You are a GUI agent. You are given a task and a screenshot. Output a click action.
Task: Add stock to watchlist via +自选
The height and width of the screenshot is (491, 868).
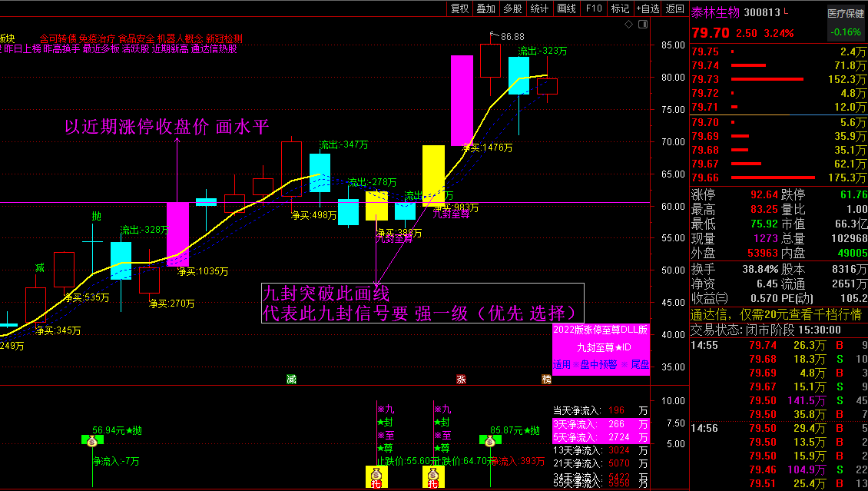tap(648, 8)
